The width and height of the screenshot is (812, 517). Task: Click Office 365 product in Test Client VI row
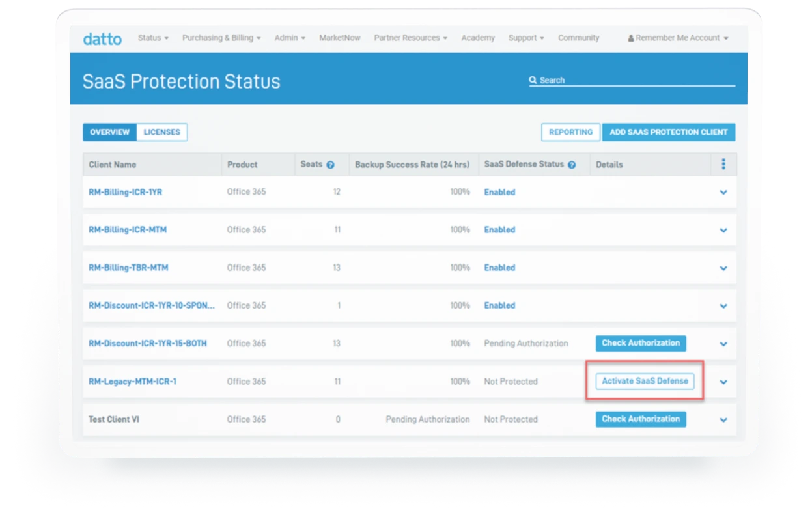pos(246,419)
